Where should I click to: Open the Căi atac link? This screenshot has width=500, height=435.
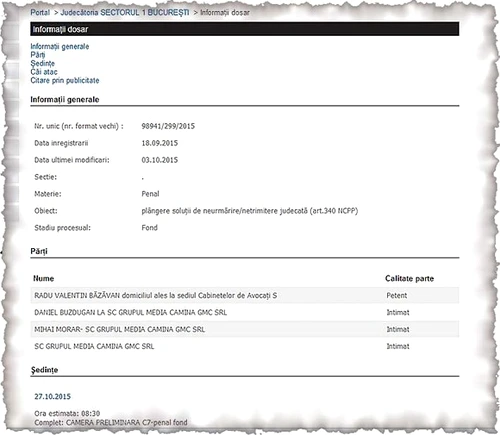(x=44, y=72)
